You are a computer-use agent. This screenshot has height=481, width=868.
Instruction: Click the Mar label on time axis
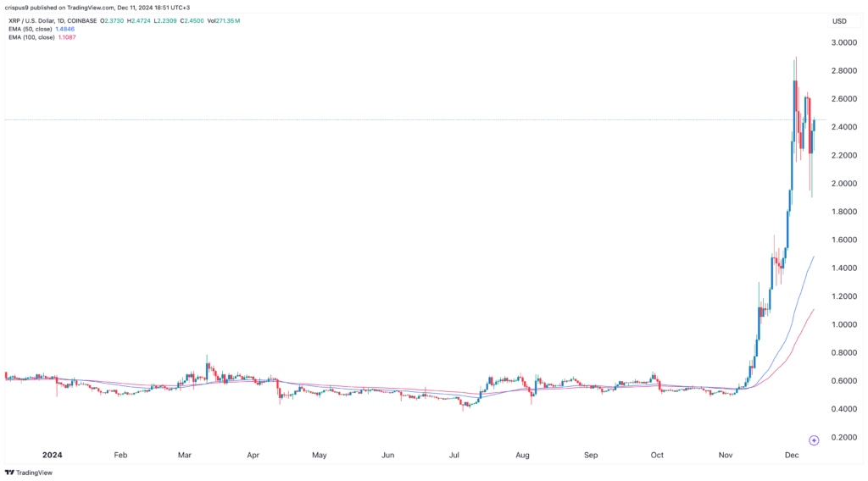[x=184, y=455]
